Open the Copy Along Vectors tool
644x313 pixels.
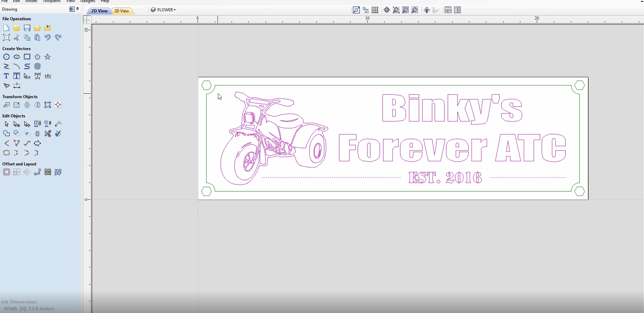(x=37, y=172)
